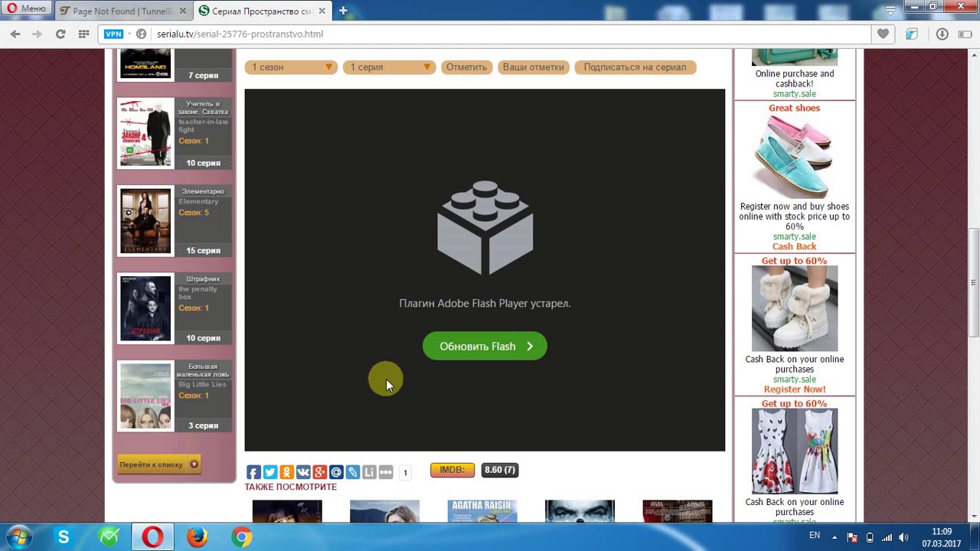Open the blue extension icon in the Opera toolbar

[912, 34]
